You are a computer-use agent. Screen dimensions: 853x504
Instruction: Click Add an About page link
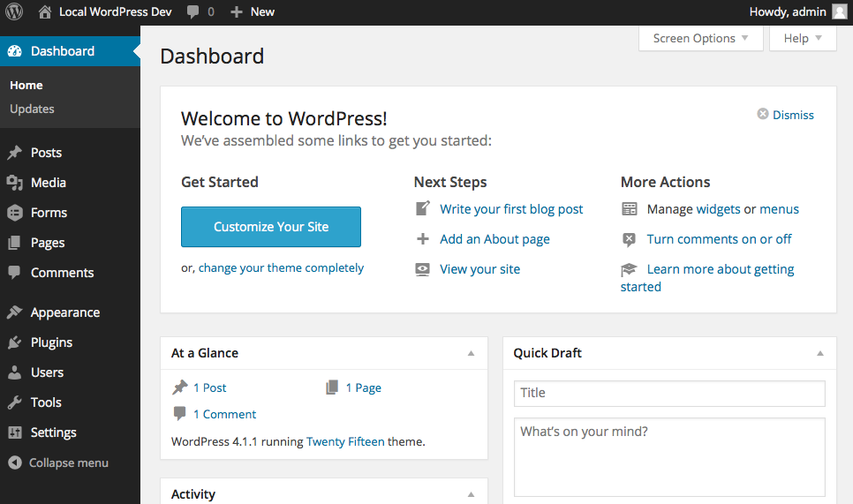point(495,239)
